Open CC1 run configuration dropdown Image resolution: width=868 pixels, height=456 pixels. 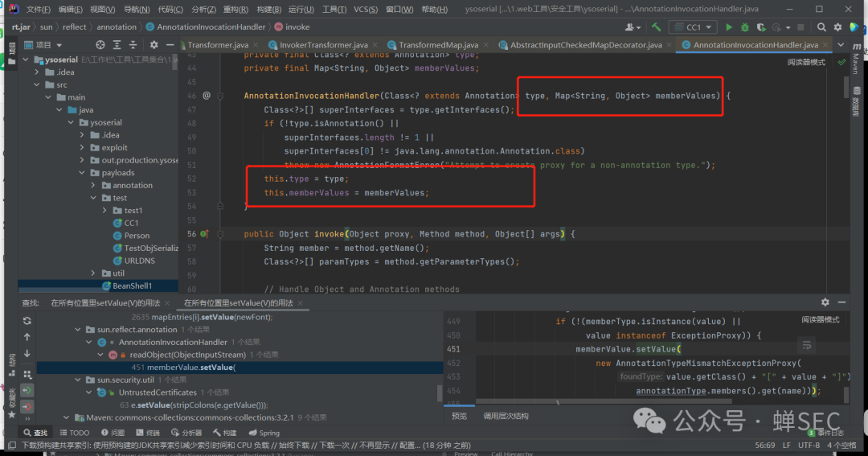point(693,27)
